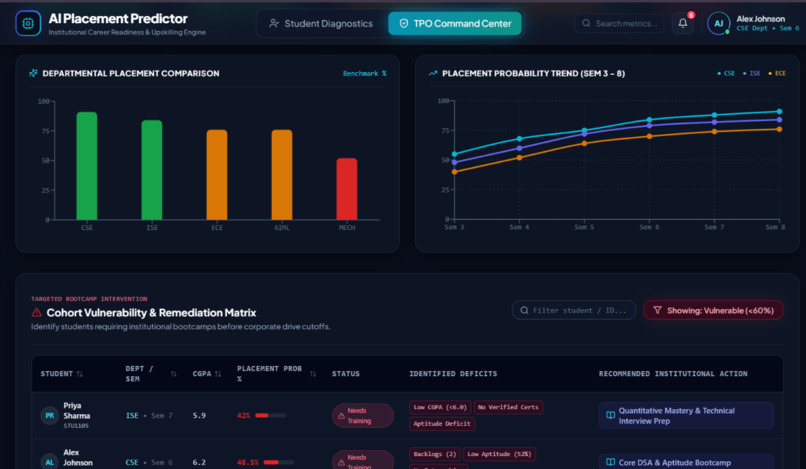Click the Filter student / ID input field
This screenshot has height=469, width=806.
coord(574,310)
